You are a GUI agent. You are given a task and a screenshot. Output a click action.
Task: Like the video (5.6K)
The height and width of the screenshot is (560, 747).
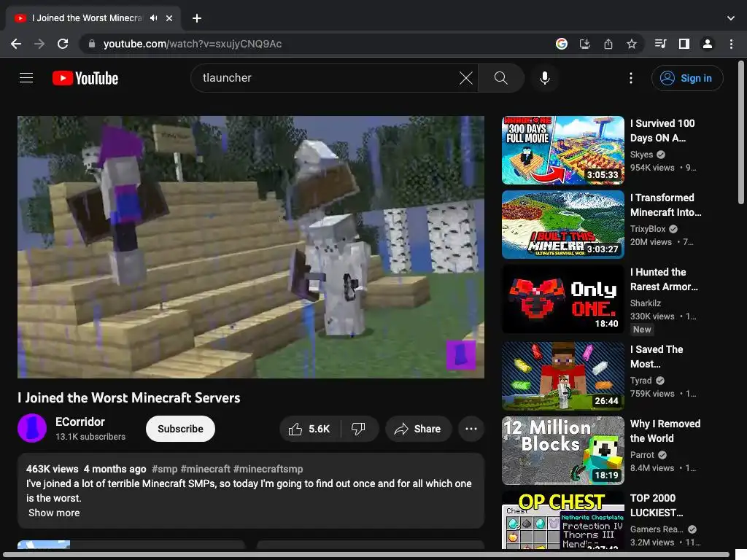[x=309, y=429]
